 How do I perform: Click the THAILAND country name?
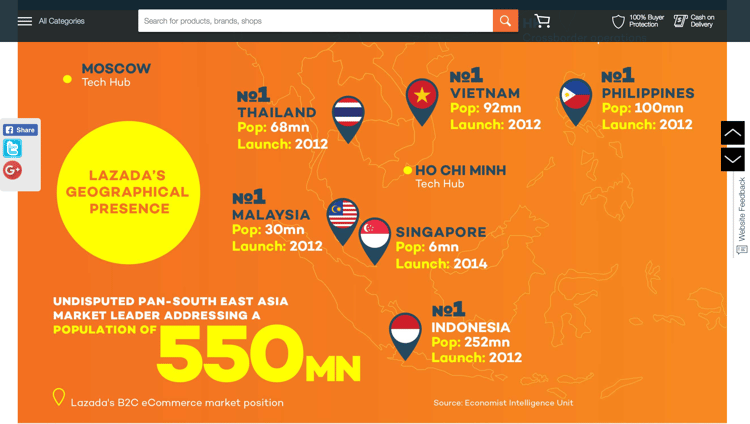277,112
